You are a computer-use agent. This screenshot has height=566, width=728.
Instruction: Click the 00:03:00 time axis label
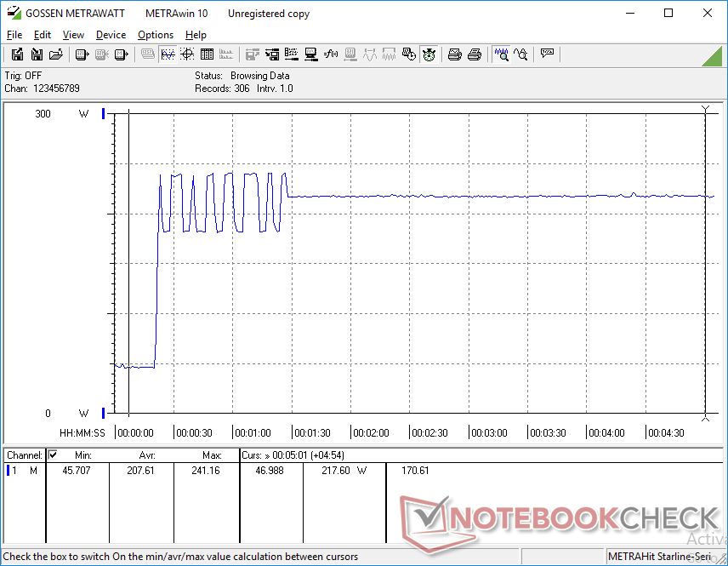pos(489,433)
